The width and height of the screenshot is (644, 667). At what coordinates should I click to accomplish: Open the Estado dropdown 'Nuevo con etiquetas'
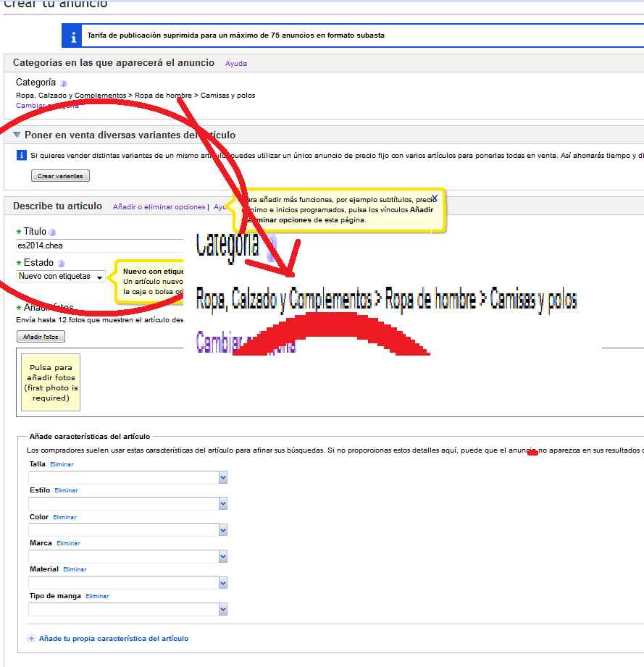[x=61, y=276]
